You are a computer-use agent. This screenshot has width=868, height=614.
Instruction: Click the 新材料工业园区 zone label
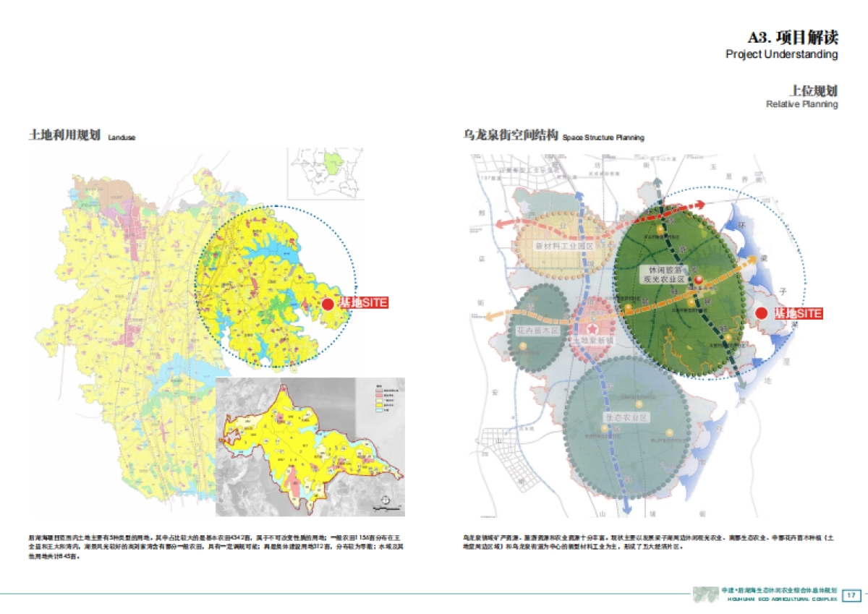563,246
